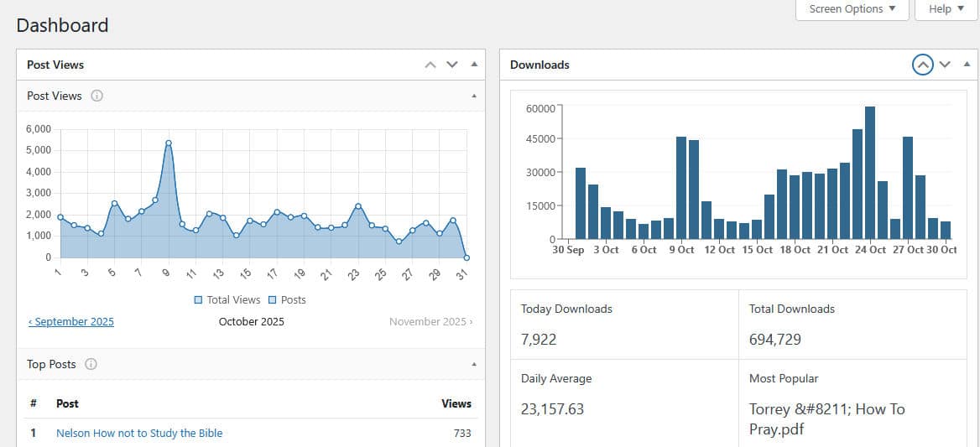Click the tallest bar near 24 Oct
This screenshot has height=447, width=980.
[x=870, y=173]
